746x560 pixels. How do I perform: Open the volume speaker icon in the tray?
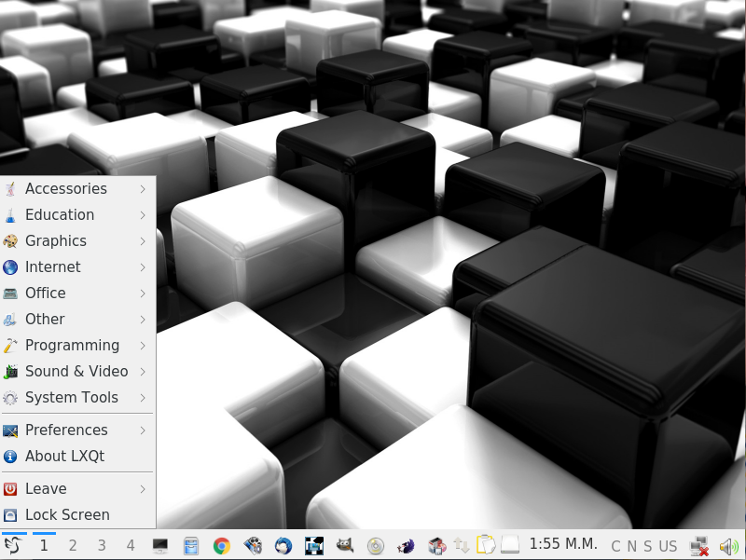tap(728, 546)
